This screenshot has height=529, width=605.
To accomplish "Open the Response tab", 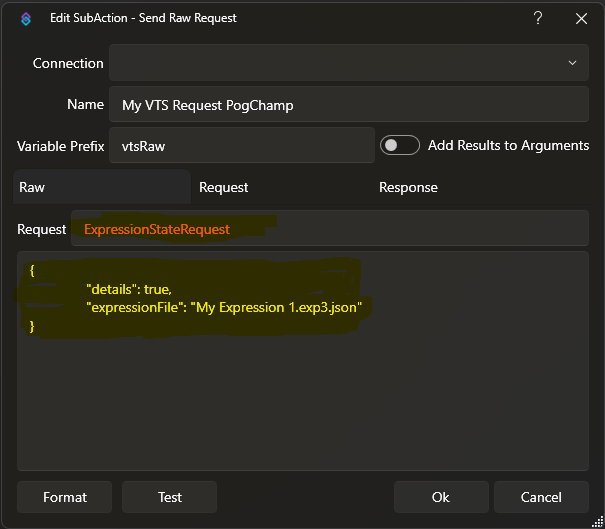I will coord(408,187).
